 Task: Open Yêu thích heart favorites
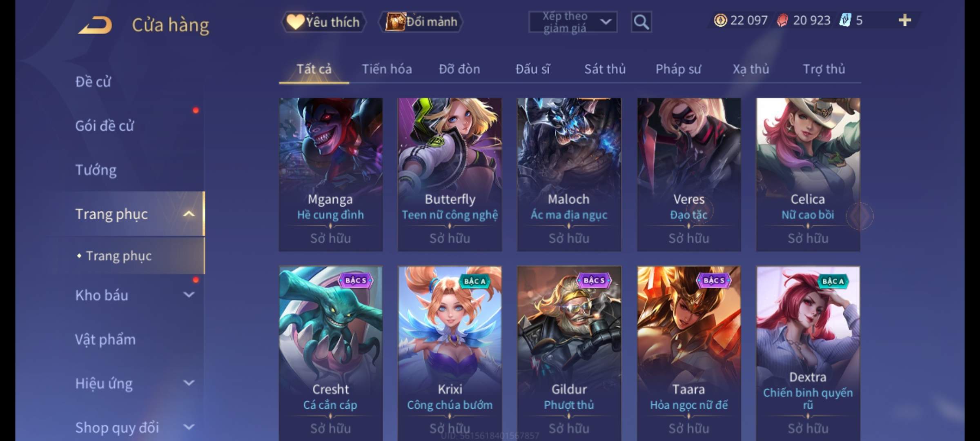[323, 22]
